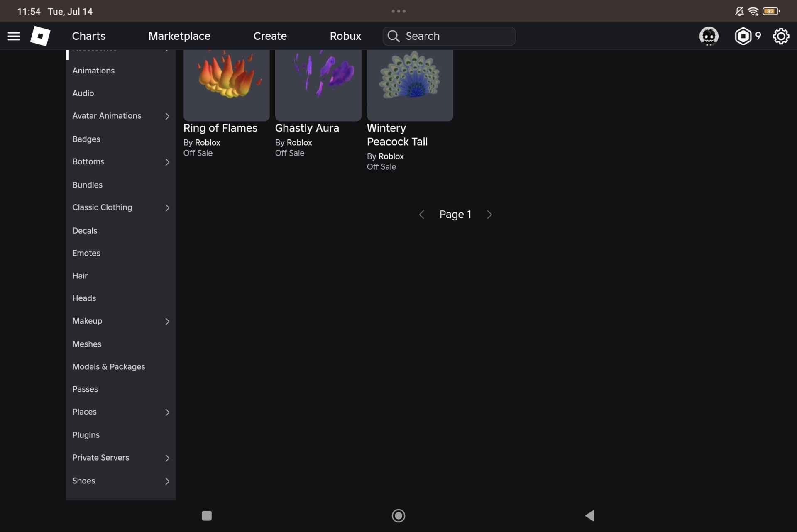Tap the Page 1 indicator

click(455, 215)
